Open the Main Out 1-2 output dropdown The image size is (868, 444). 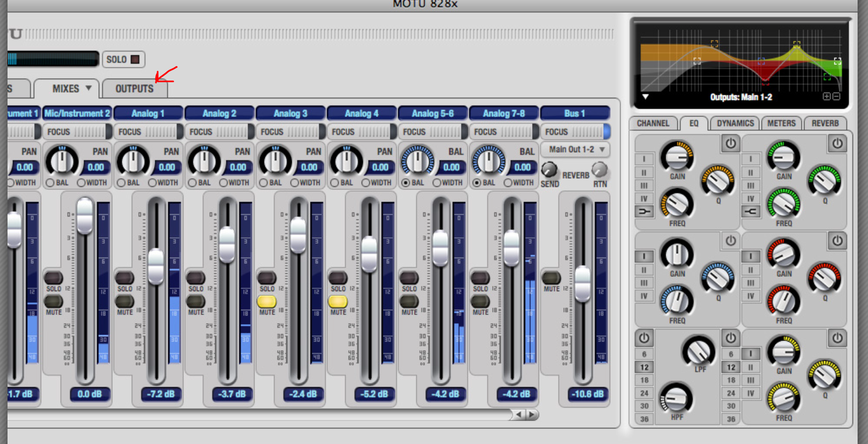[x=575, y=149]
